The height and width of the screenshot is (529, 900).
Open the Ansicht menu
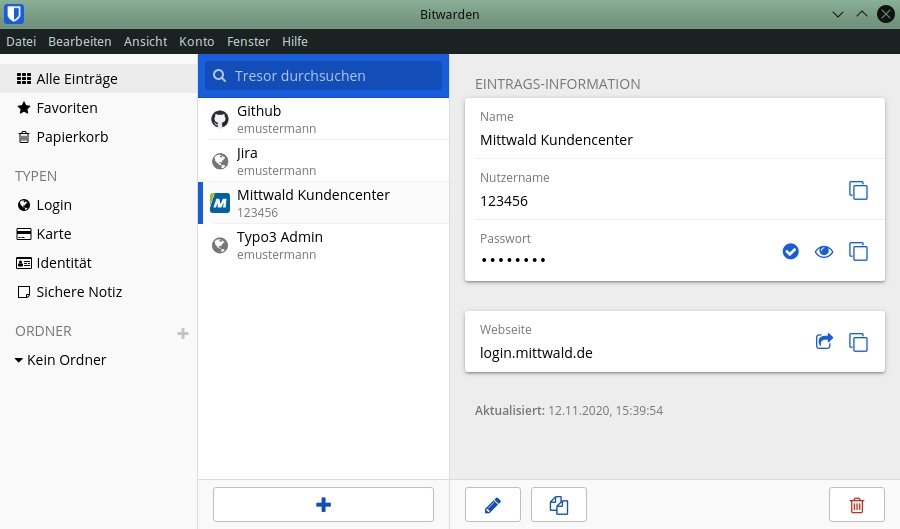(x=145, y=41)
